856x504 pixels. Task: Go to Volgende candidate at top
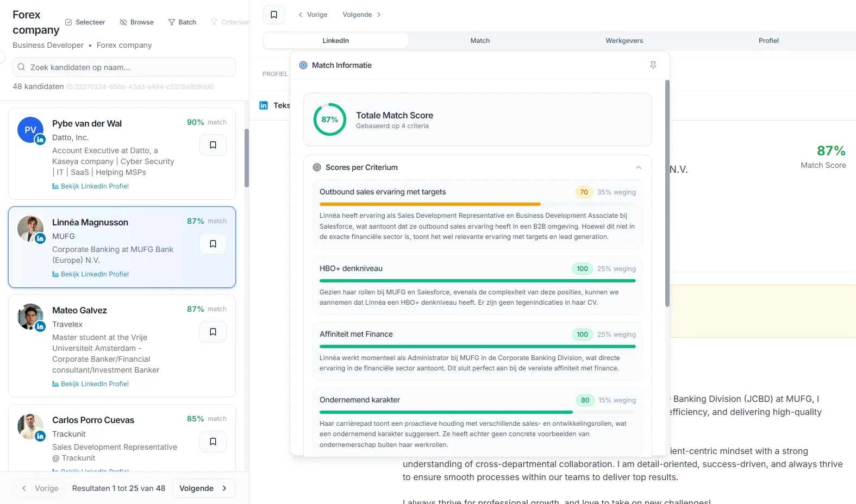pyautogui.click(x=361, y=15)
